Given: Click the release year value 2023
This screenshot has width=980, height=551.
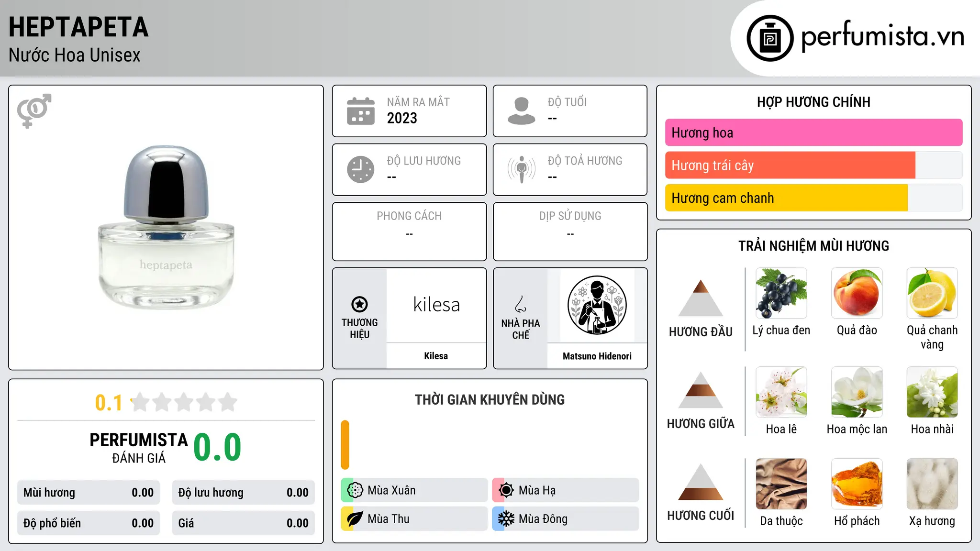Looking at the screenshot, I should click(x=402, y=118).
